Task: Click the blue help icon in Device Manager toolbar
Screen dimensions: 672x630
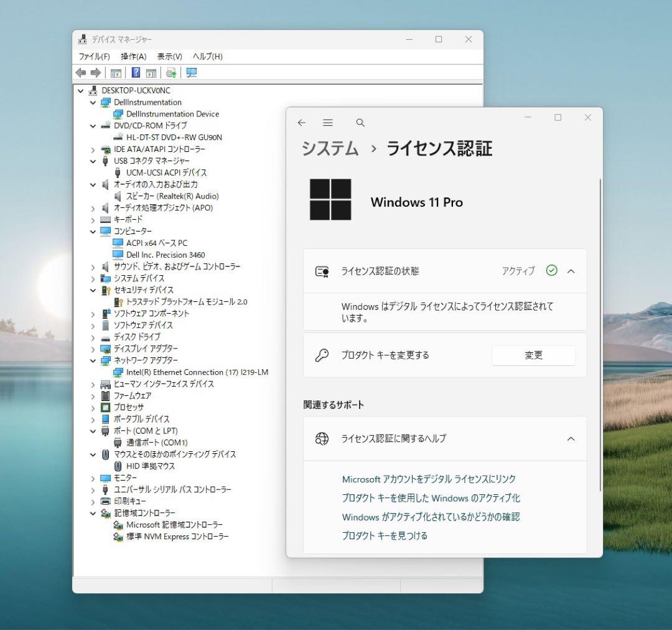Action: (x=136, y=73)
